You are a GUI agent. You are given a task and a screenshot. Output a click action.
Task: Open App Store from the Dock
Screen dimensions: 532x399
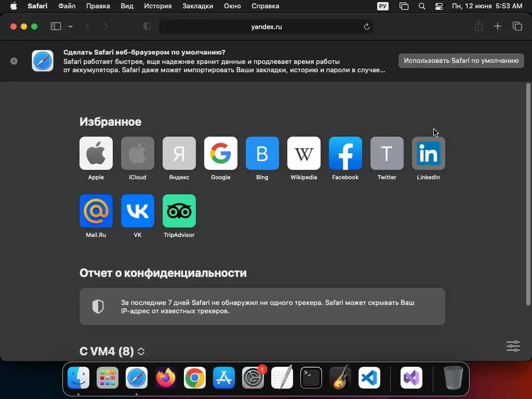[x=224, y=378]
